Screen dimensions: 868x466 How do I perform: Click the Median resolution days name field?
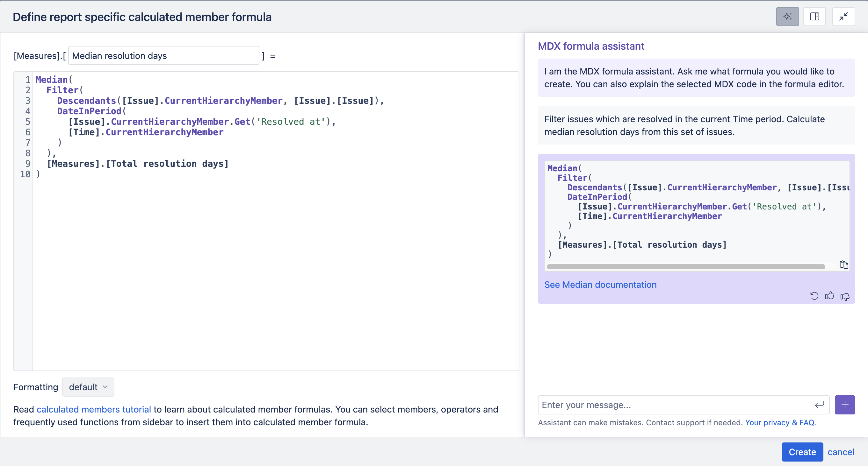[164, 56]
